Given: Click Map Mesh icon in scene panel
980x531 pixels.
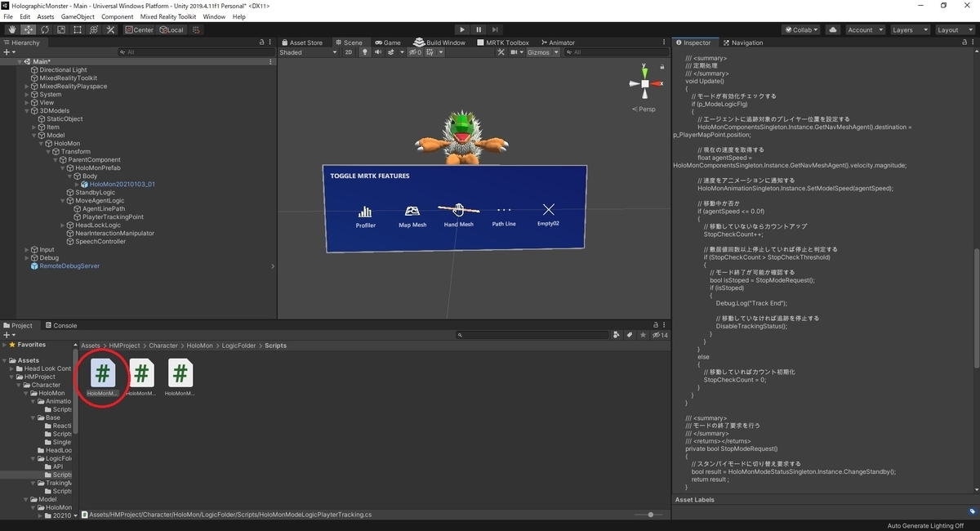Looking at the screenshot, I should point(412,211).
